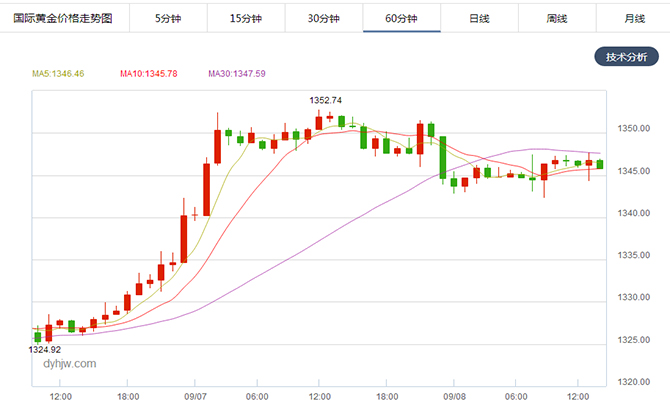Open the 30分钟 interval tab
This screenshot has height=400, width=670.
click(x=322, y=18)
